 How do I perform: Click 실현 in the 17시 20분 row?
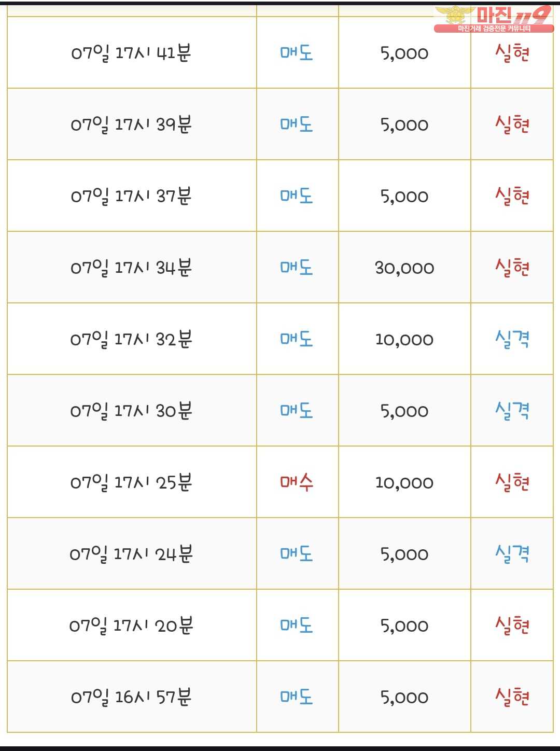(x=512, y=625)
